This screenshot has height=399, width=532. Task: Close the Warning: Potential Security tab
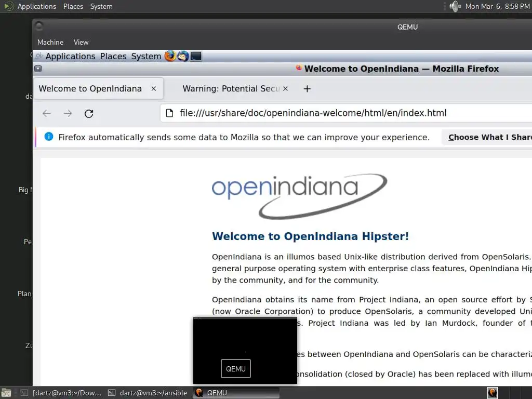(285, 88)
